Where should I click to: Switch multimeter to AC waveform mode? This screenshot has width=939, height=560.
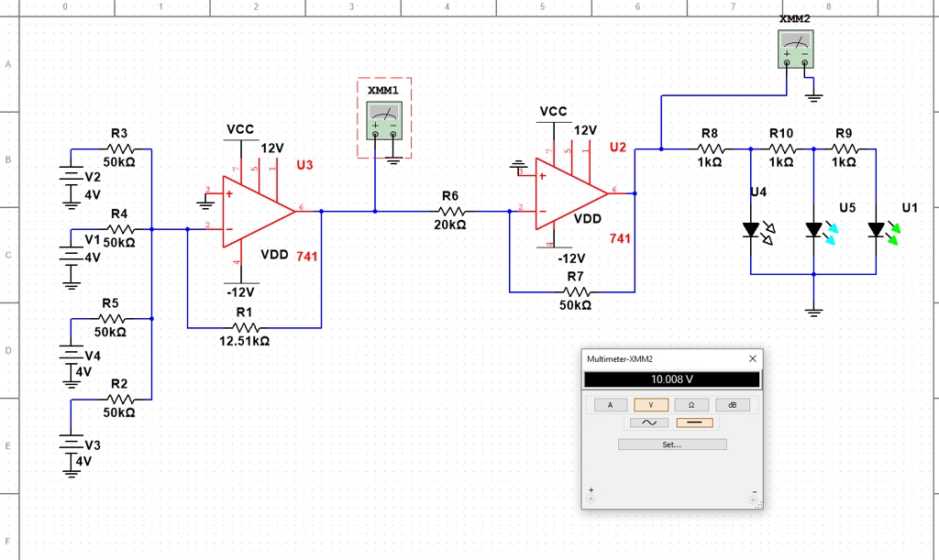tap(648, 423)
